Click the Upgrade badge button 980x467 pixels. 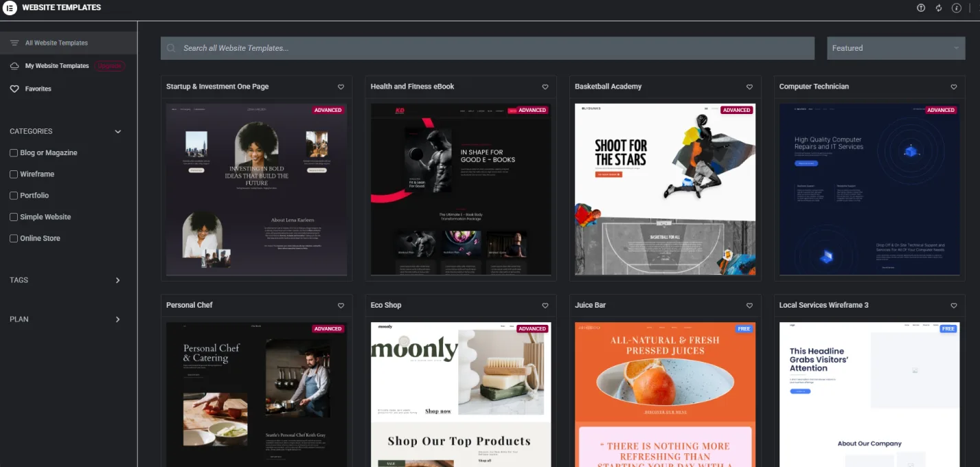click(111, 66)
